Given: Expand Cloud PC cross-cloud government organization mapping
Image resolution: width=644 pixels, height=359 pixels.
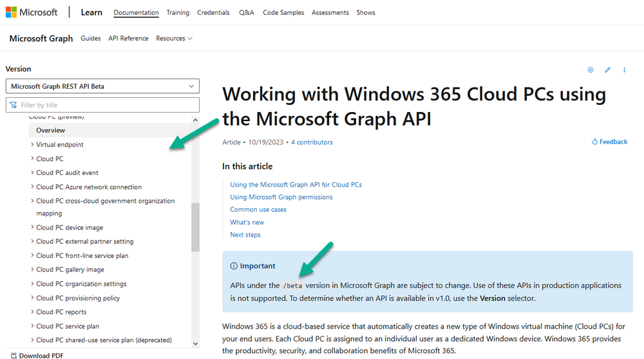Looking at the screenshot, I should click(x=32, y=201).
